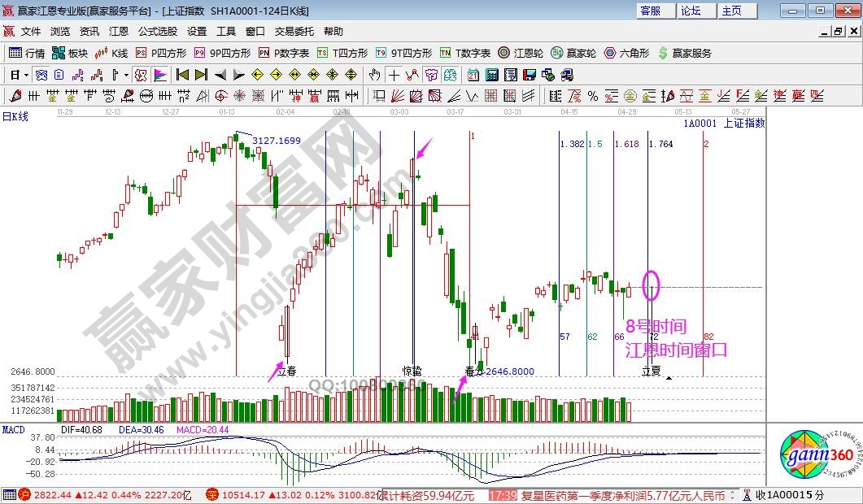This screenshot has height=504, width=863.
Task: Open the 江恩 menu
Action: (x=119, y=32)
